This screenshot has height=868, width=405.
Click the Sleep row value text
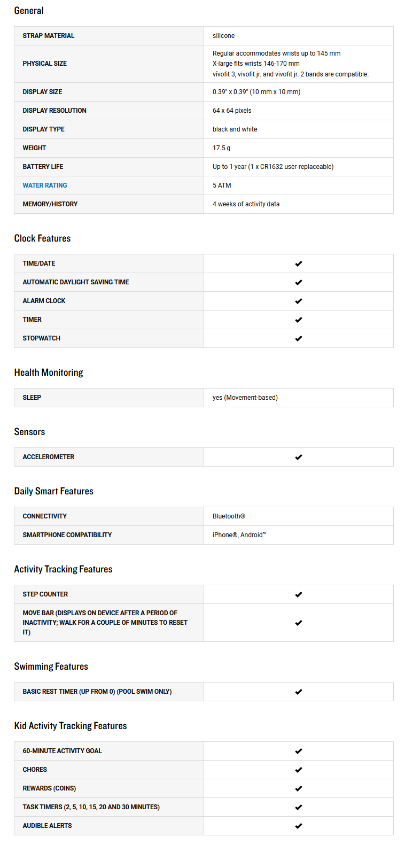click(x=245, y=398)
